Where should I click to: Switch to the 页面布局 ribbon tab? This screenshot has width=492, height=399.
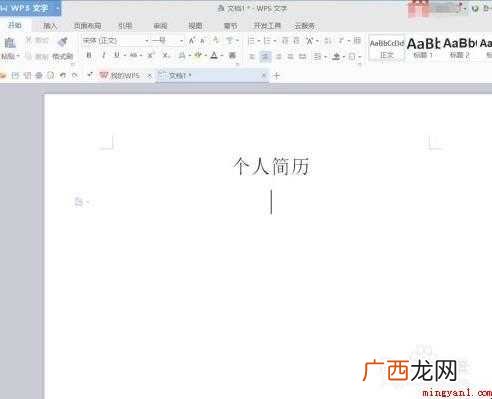(87, 26)
